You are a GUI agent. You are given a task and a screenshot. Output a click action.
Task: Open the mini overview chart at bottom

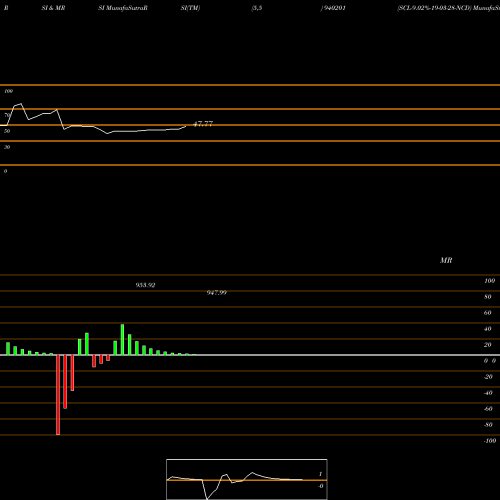point(247,479)
